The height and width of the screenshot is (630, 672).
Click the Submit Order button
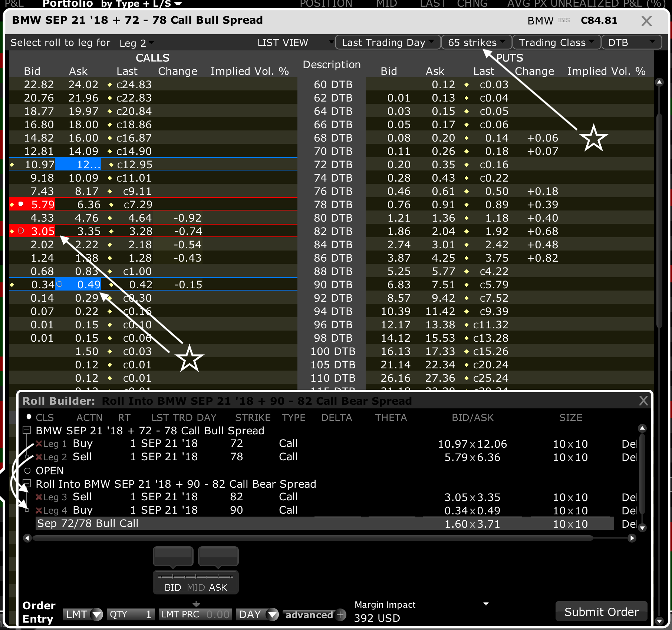(602, 612)
